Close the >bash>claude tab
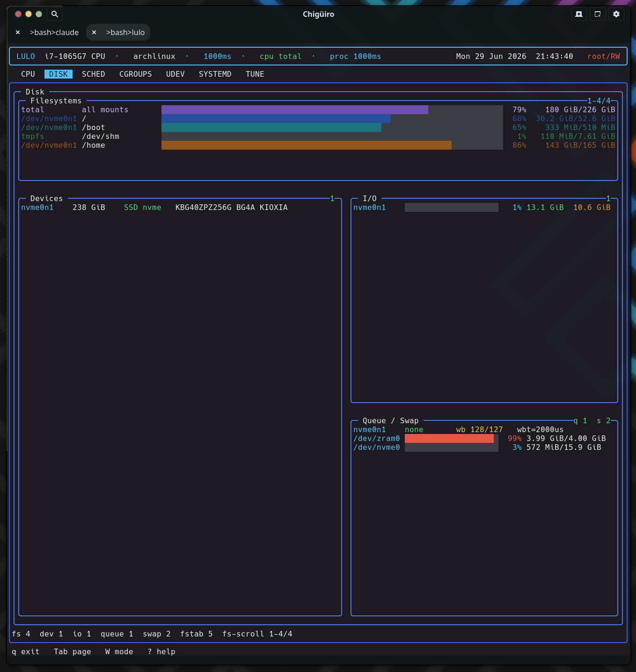Viewport: 636px width, 672px height. click(x=18, y=32)
